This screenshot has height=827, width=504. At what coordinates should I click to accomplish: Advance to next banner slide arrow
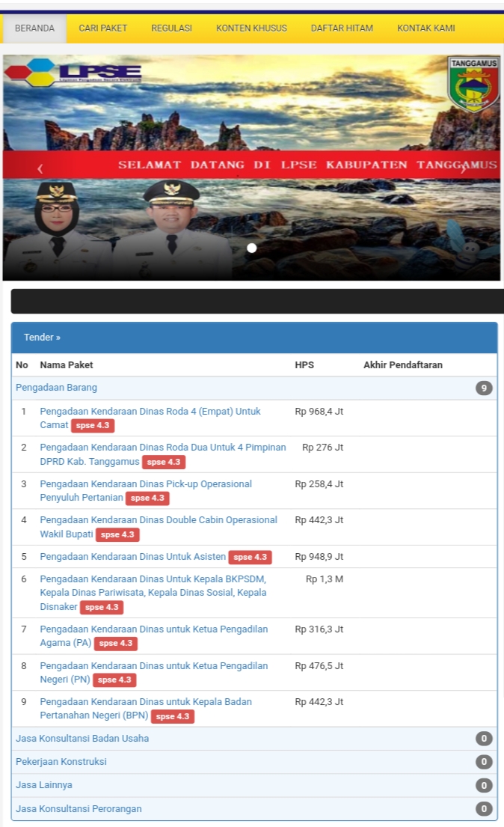[463, 169]
